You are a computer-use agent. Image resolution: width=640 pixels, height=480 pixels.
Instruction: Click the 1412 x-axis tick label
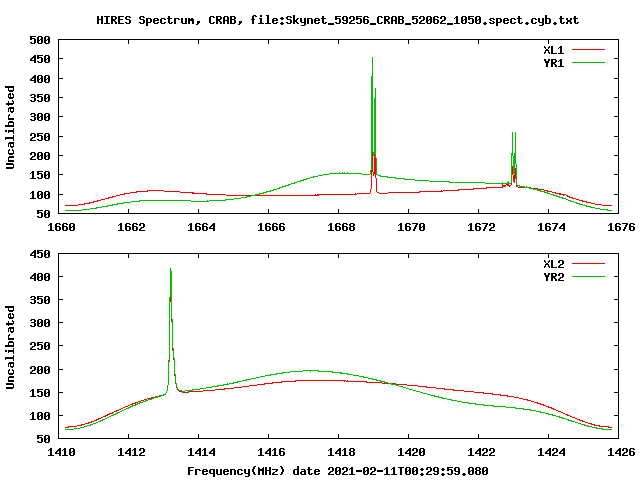tap(131, 452)
